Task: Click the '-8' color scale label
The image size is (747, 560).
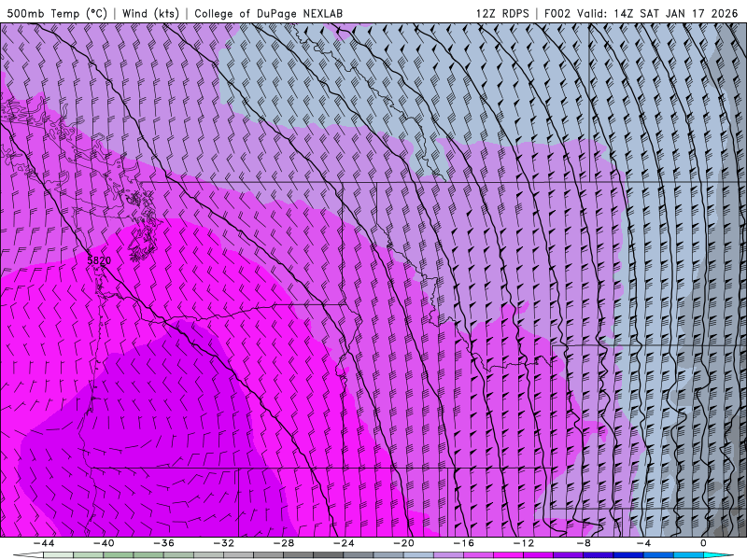Action: 584,543
